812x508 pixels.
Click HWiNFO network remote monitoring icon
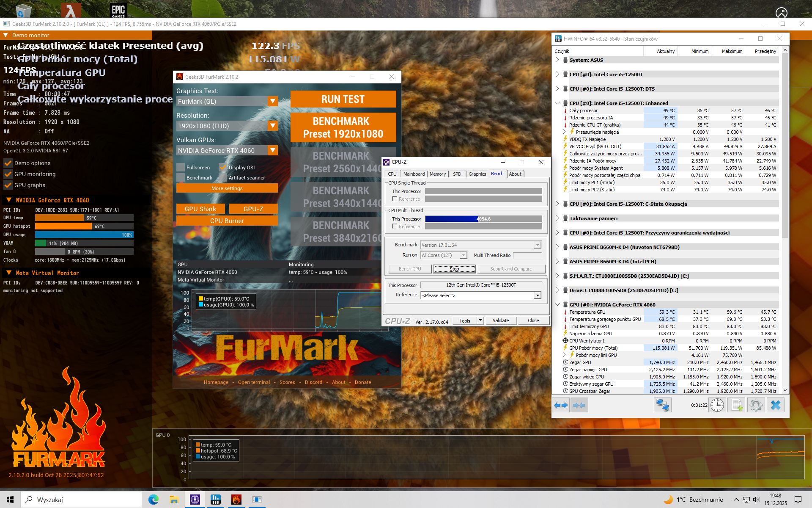click(662, 406)
